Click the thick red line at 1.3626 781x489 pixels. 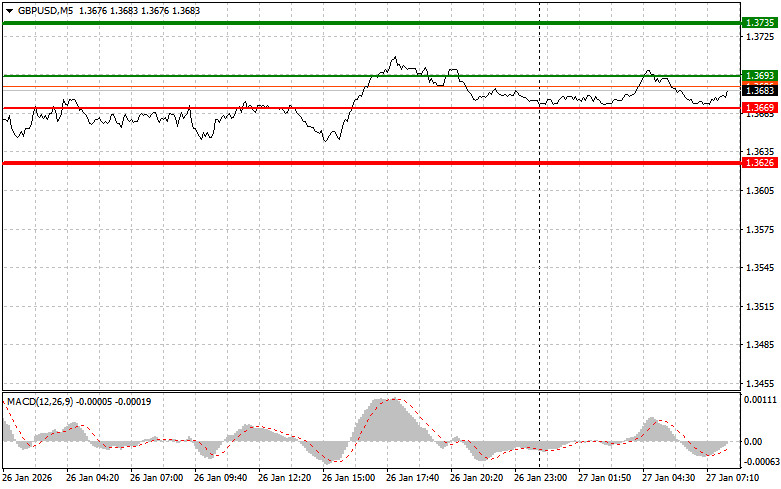tap(370, 162)
